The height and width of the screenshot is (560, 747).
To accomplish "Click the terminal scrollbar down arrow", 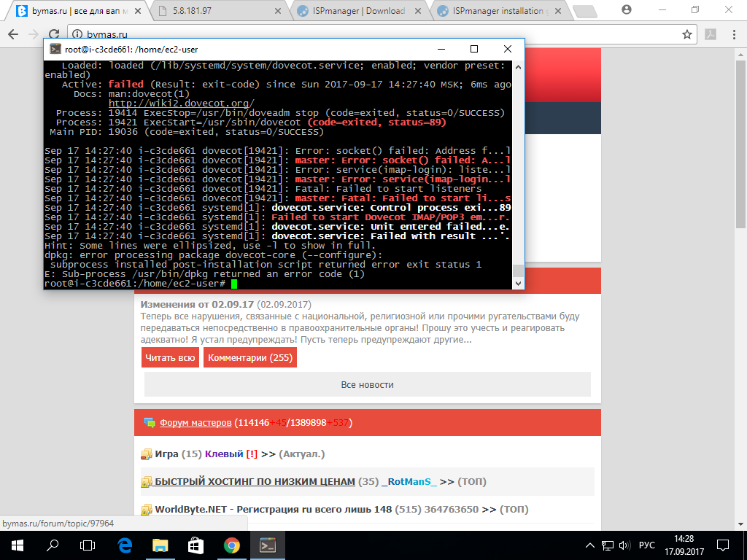I will [518, 284].
